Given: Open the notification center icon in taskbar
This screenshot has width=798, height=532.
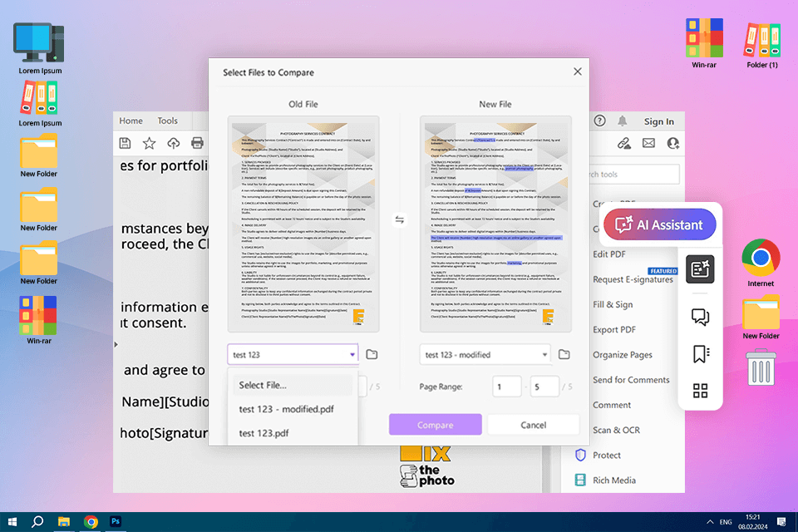Looking at the screenshot, I should (781, 521).
